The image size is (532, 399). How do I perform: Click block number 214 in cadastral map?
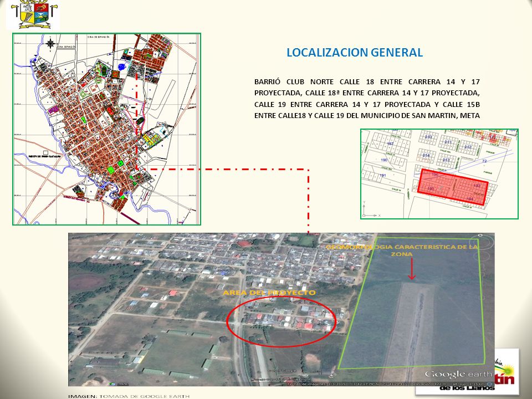[x=426, y=155]
